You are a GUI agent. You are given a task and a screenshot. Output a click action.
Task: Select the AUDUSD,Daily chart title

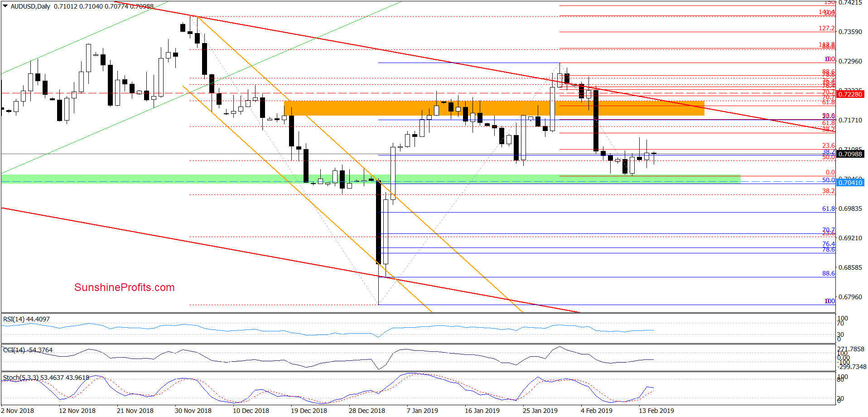tap(30, 6)
